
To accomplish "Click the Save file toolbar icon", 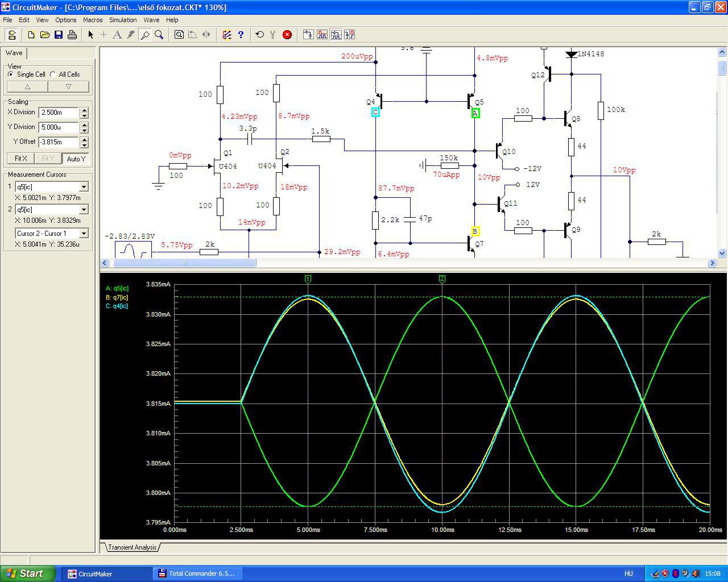I will click(59, 35).
